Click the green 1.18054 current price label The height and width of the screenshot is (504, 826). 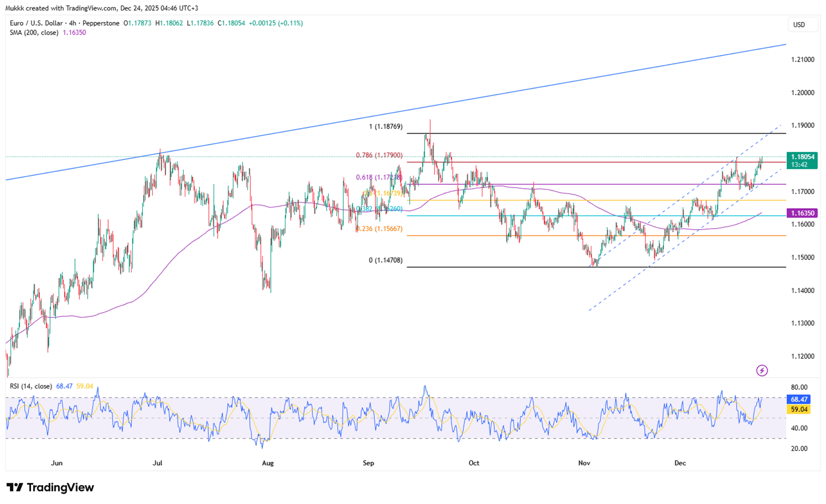pos(802,157)
